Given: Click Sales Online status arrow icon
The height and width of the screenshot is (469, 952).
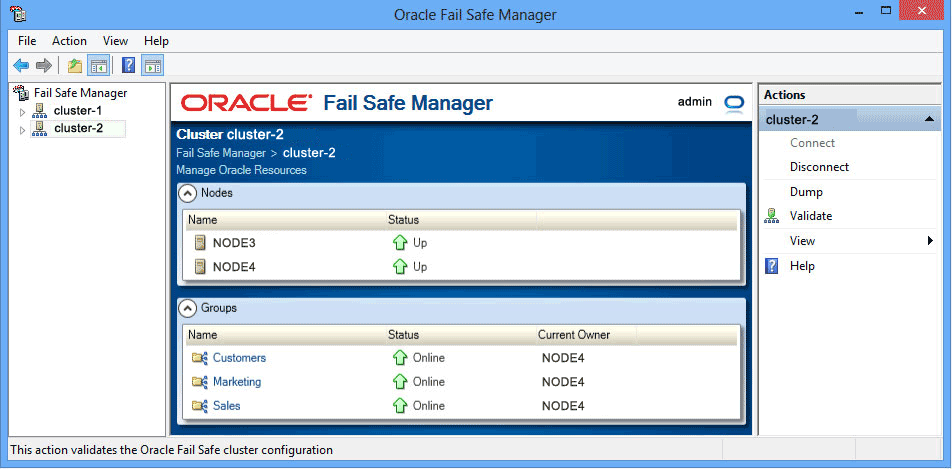Looking at the screenshot, I should pyautogui.click(x=400, y=405).
